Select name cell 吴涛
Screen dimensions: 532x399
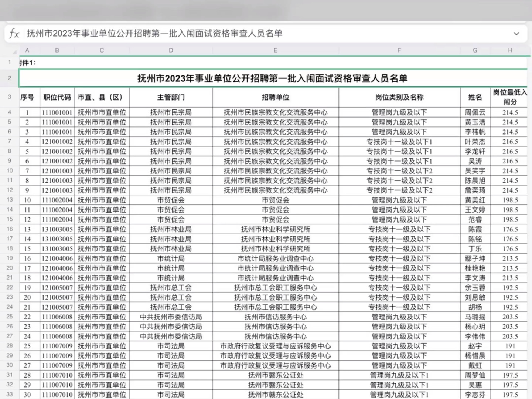point(475,161)
